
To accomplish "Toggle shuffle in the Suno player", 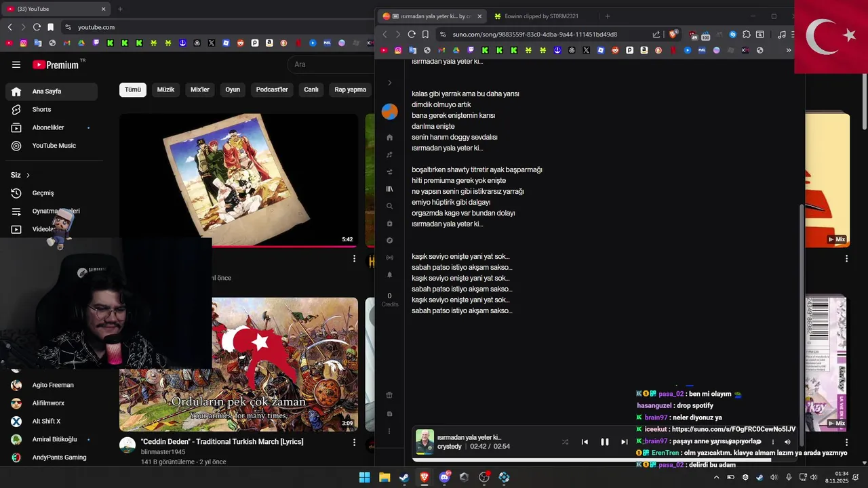I will 565,442.
